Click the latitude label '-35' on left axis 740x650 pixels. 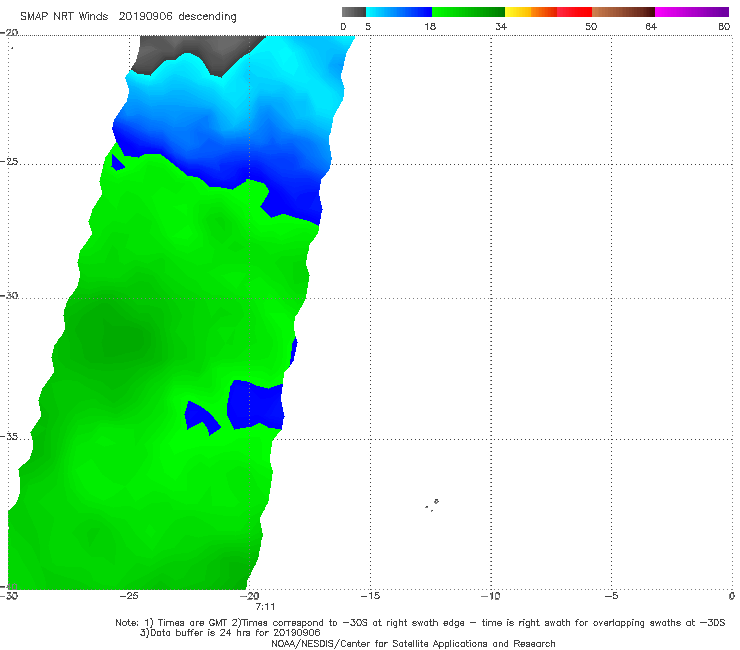[9, 437]
